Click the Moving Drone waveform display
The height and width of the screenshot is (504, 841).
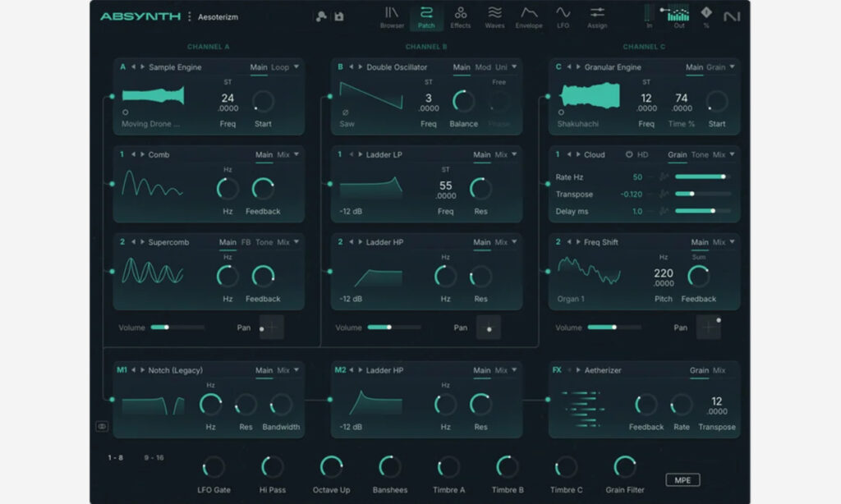pos(154,96)
